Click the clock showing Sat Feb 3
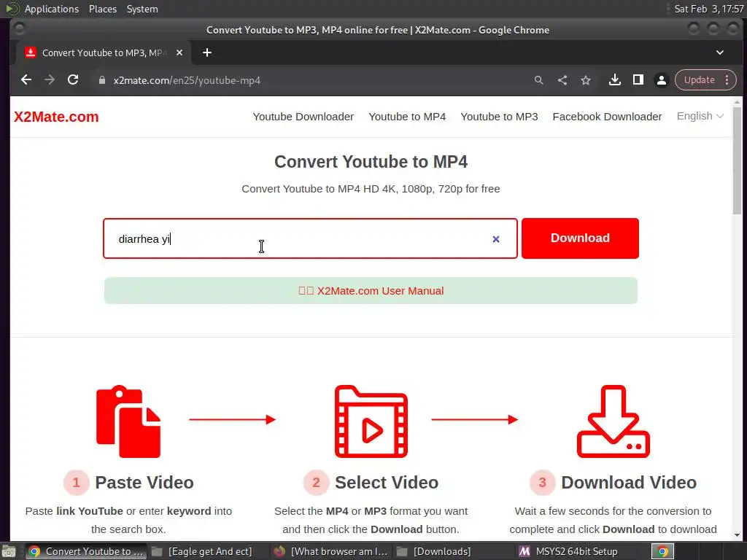Image resolution: width=747 pixels, height=560 pixels. (709, 9)
